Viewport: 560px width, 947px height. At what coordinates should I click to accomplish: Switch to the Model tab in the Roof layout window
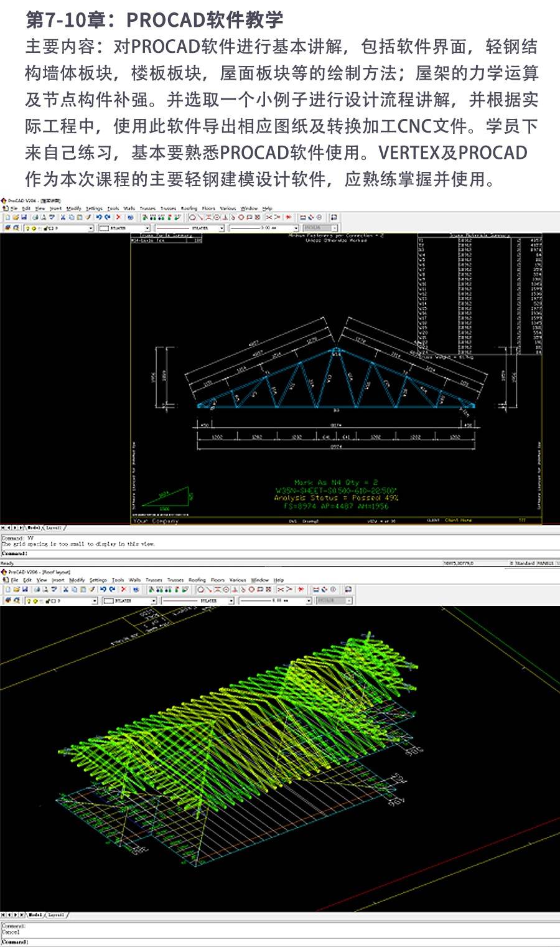coord(34,915)
